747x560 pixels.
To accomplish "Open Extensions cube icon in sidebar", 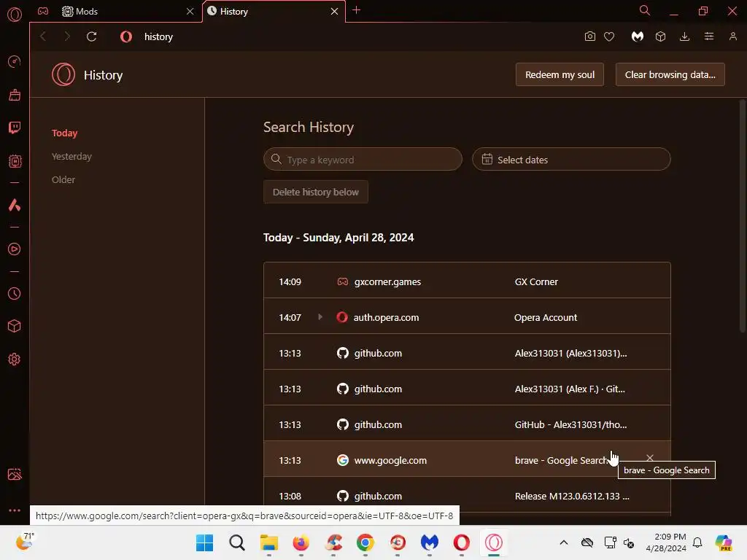I will 15,326.
